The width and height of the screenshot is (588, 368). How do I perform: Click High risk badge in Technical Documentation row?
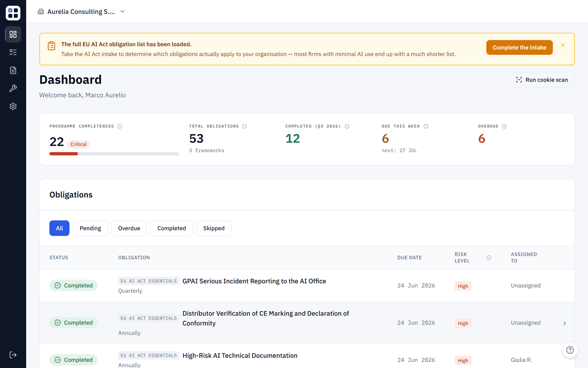pyautogui.click(x=463, y=360)
